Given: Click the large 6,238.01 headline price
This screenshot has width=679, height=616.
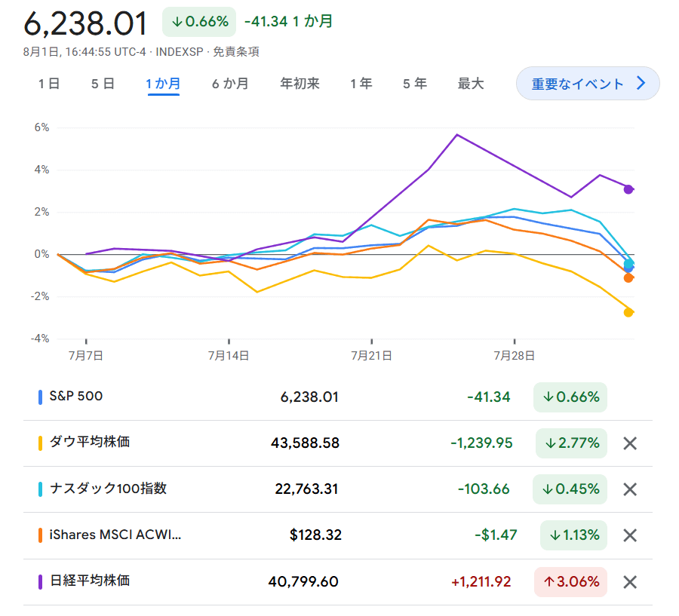Looking at the screenshot, I should (x=85, y=23).
